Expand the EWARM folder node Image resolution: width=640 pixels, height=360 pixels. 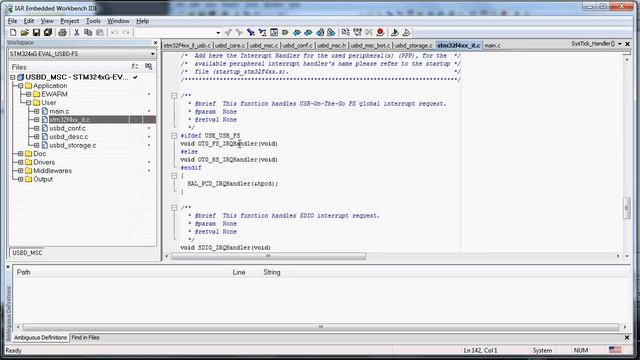pyautogui.click(x=29, y=94)
